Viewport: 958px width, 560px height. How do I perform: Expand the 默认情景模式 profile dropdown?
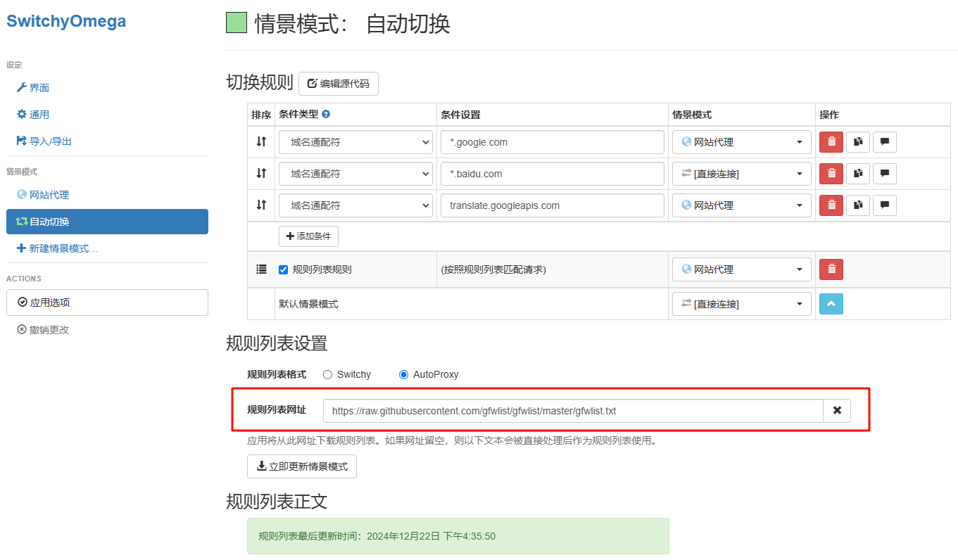coord(741,304)
